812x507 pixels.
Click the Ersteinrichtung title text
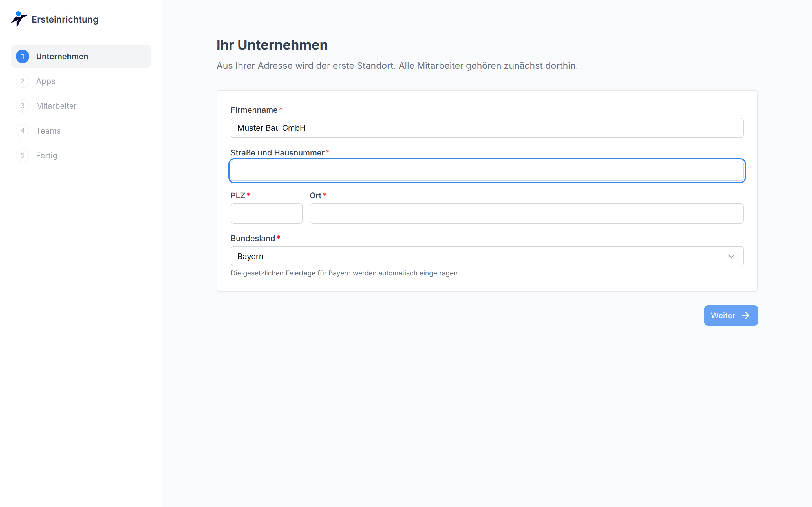pyautogui.click(x=65, y=19)
